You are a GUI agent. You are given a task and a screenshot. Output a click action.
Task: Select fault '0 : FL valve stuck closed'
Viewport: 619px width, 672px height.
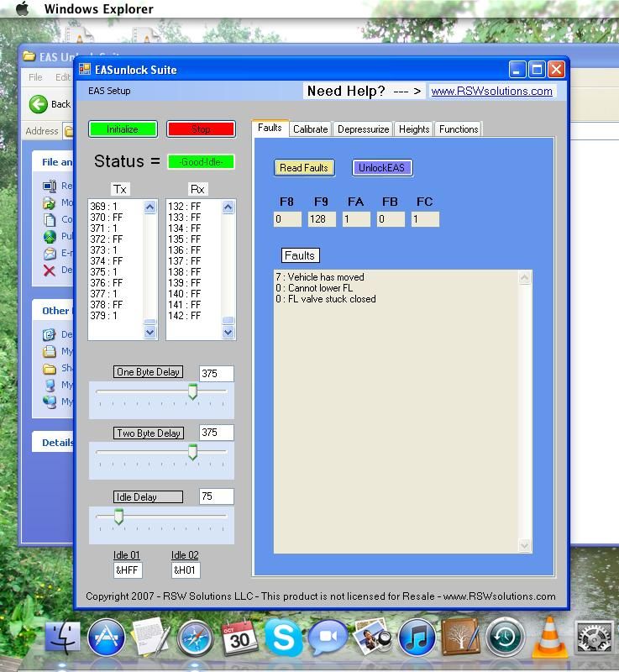[x=326, y=299]
